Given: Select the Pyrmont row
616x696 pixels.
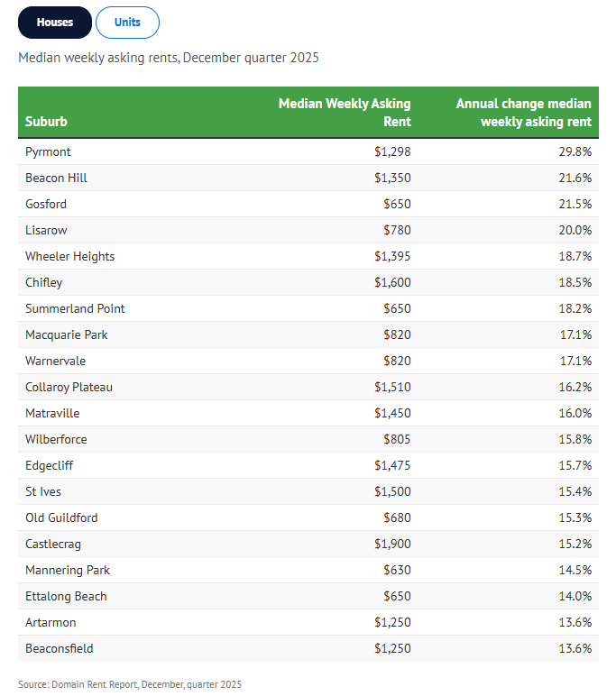Looking at the screenshot, I should point(308,151).
